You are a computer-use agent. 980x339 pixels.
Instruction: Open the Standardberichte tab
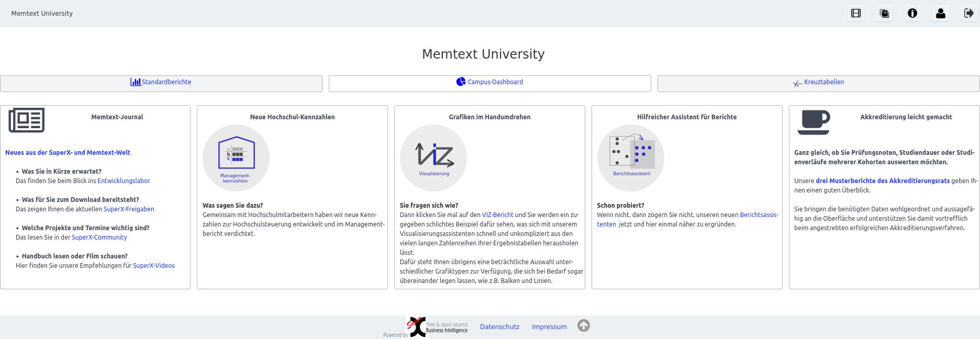click(x=161, y=82)
